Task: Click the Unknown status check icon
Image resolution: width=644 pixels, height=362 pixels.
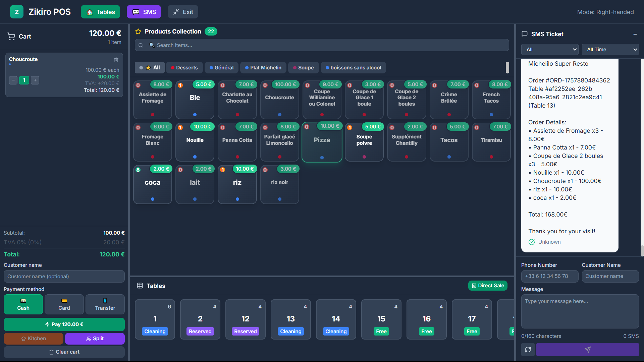Action: 532,242
